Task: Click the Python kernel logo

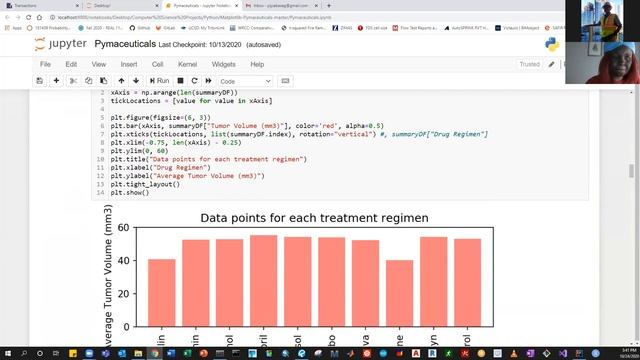Action: click(552, 44)
